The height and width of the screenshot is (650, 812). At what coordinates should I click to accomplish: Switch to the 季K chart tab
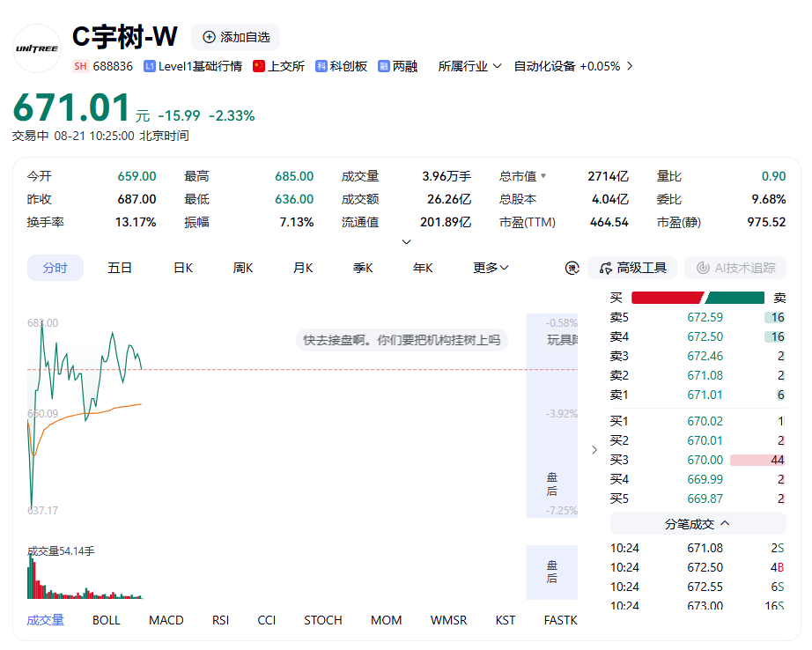click(363, 268)
